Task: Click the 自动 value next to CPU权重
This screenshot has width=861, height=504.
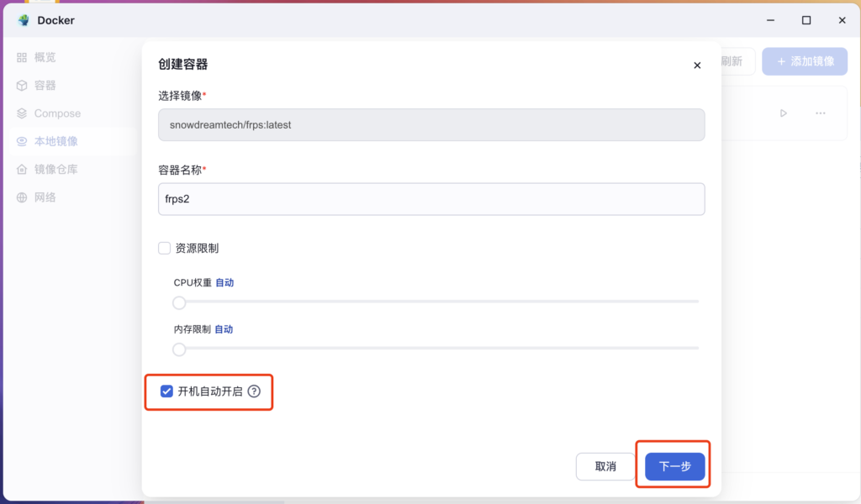Action: tap(224, 283)
